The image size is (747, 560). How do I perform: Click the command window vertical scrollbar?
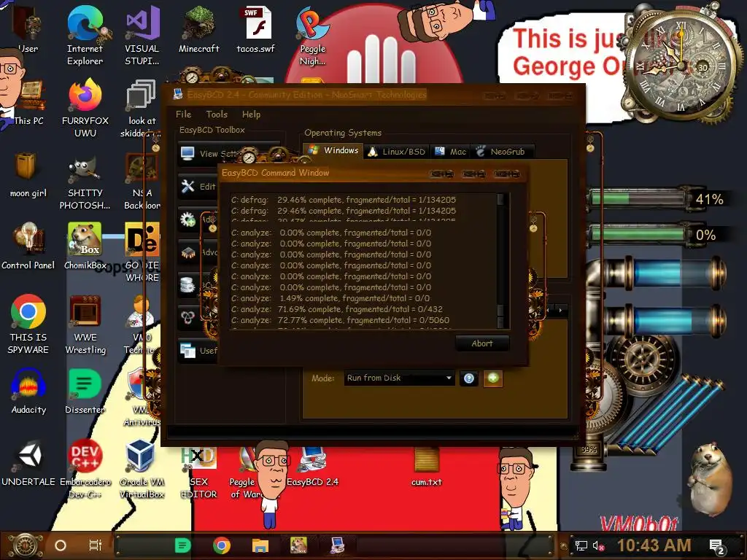[x=500, y=260]
